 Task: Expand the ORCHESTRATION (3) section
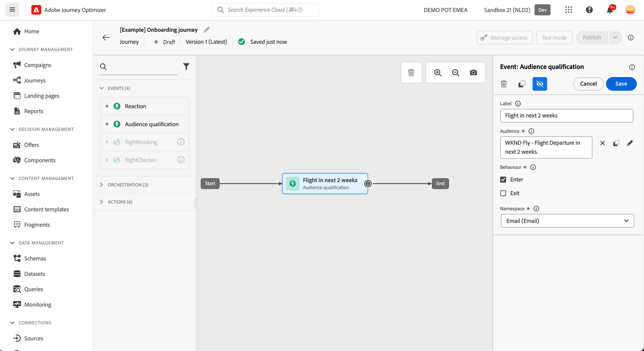click(102, 185)
